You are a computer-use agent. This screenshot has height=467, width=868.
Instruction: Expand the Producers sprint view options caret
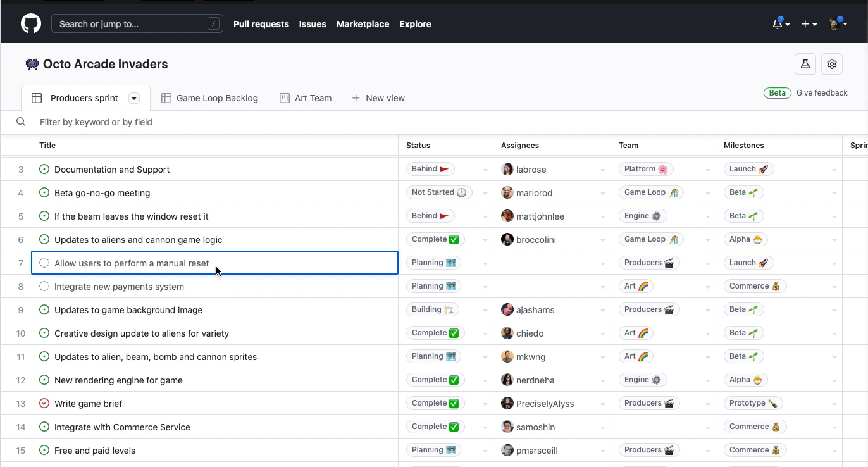click(x=133, y=98)
